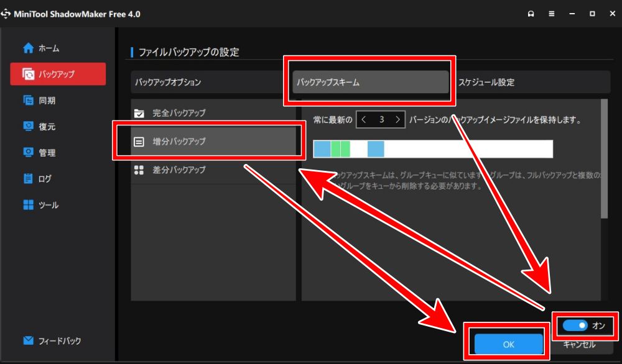Open the headset support icon
Image resolution: width=622 pixels, height=364 pixels.
pos(531,14)
